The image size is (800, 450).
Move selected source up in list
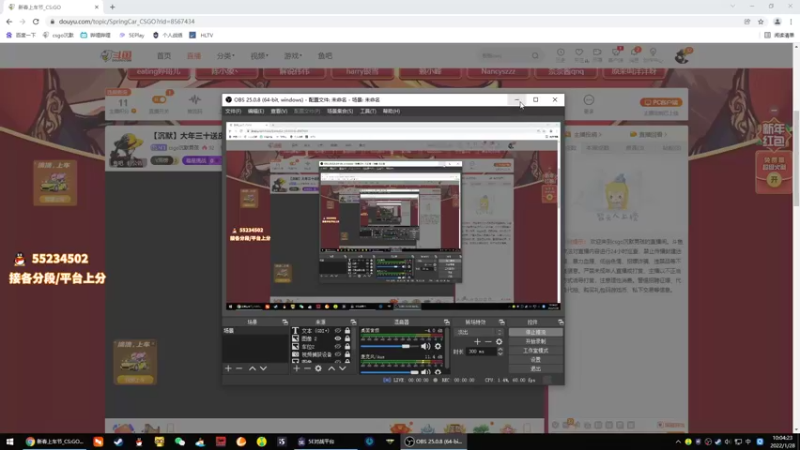click(332, 368)
